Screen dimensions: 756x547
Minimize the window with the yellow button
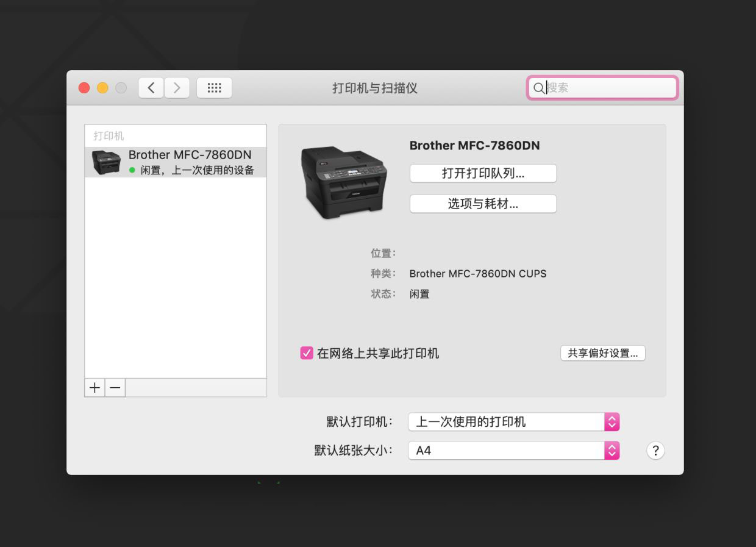tap(102, 88)
